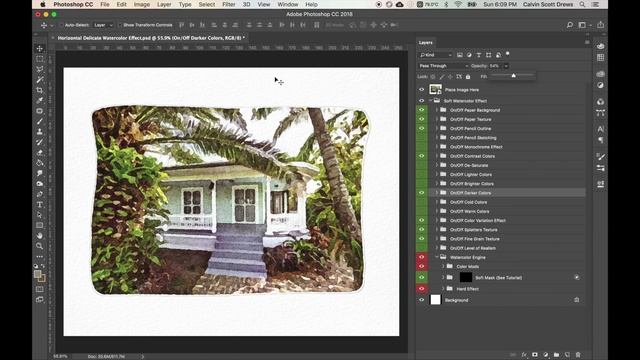640x360 pixels.
Task: Select the Crop tool
Action: coord(40,90)
